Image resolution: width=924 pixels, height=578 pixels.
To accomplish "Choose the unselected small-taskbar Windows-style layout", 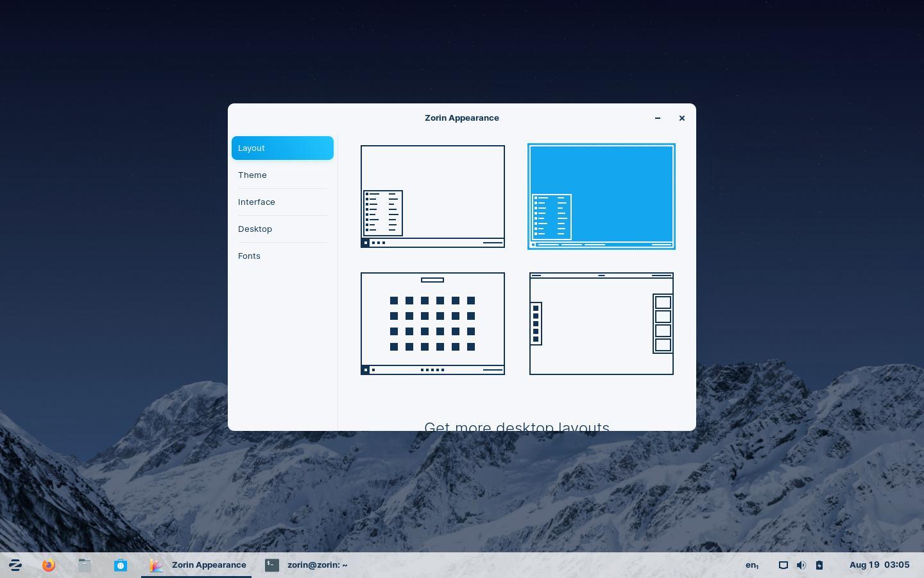I will [x=432, y=196].
